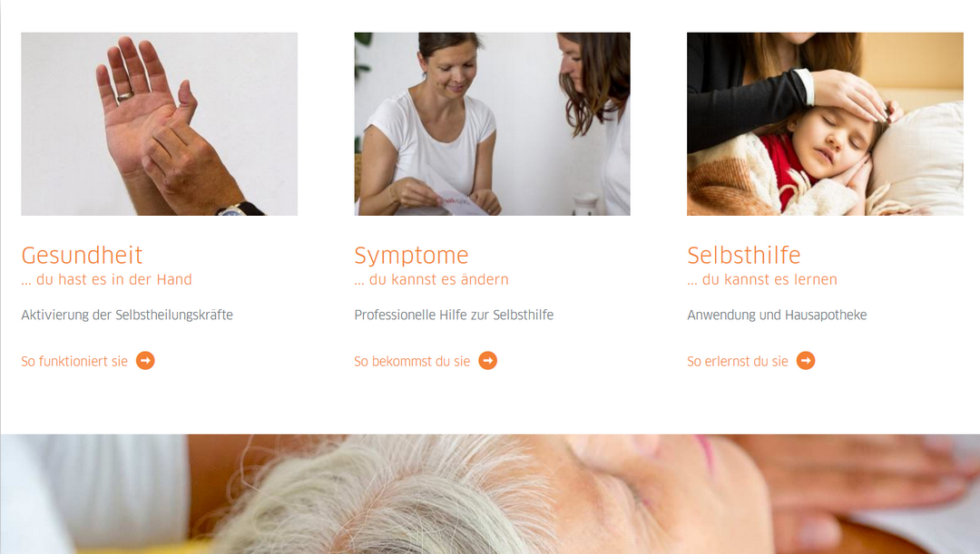Open the So funktioniert sie link
This screenshot has width=980, height=554.
74,362
